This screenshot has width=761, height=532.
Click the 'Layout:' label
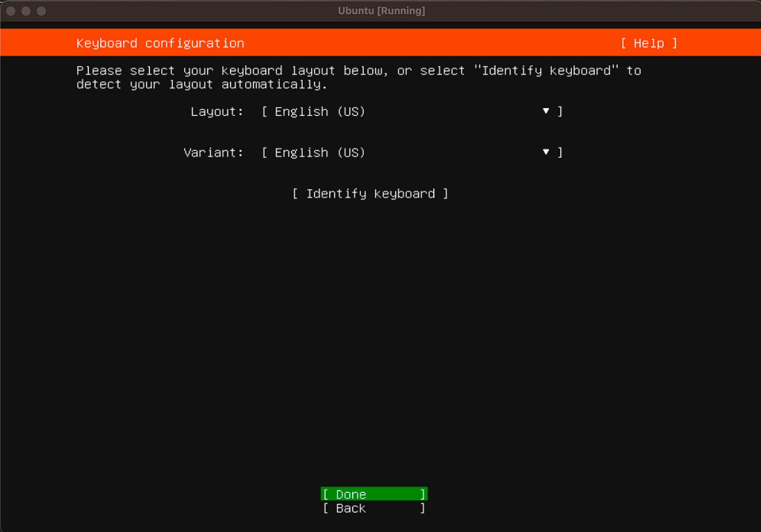[x=217, y=111]
